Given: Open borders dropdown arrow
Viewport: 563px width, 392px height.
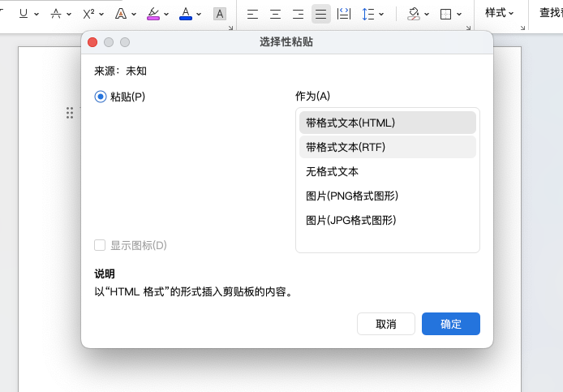Looking at the screenshot, I should pyautogui.click(x=459, y=15).
